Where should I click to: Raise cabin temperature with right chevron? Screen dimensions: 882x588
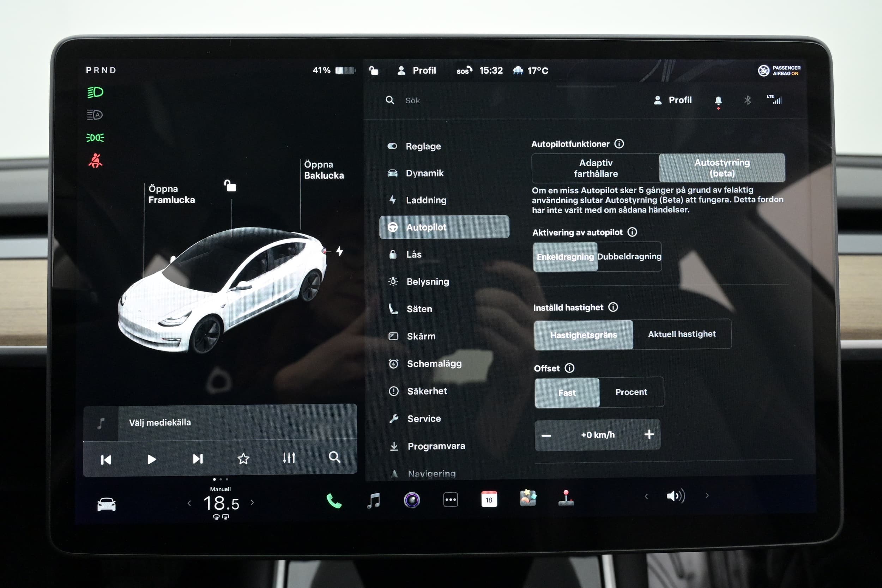pyautogui.click(x=252, y=503)
